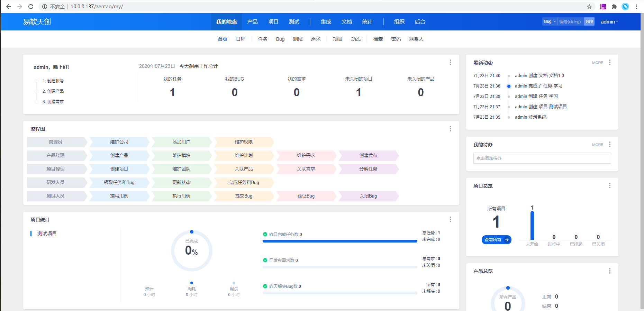This screenshot has height=311, width=644.
Task: Open the 项目统计 block's three-dot menu
Action: pyautogui.click(x=450, y=219)
